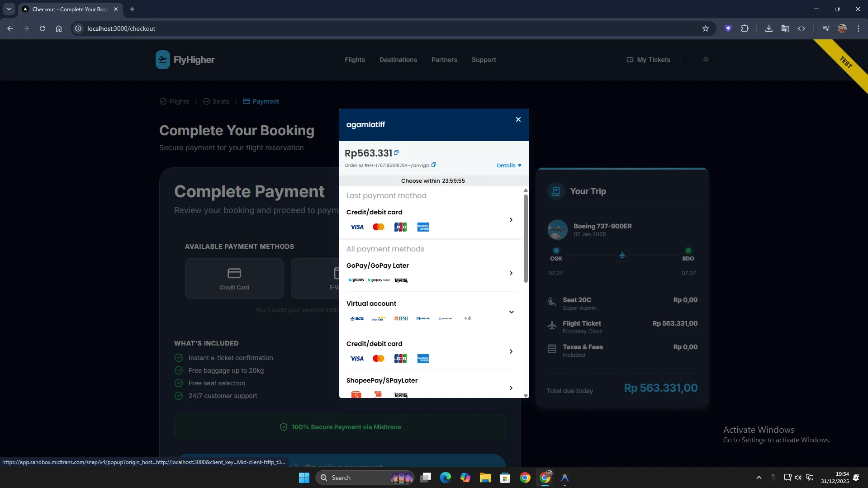Open File Explorer from taskbar
Screen dimensions: 868x488
tap(485, 478)
